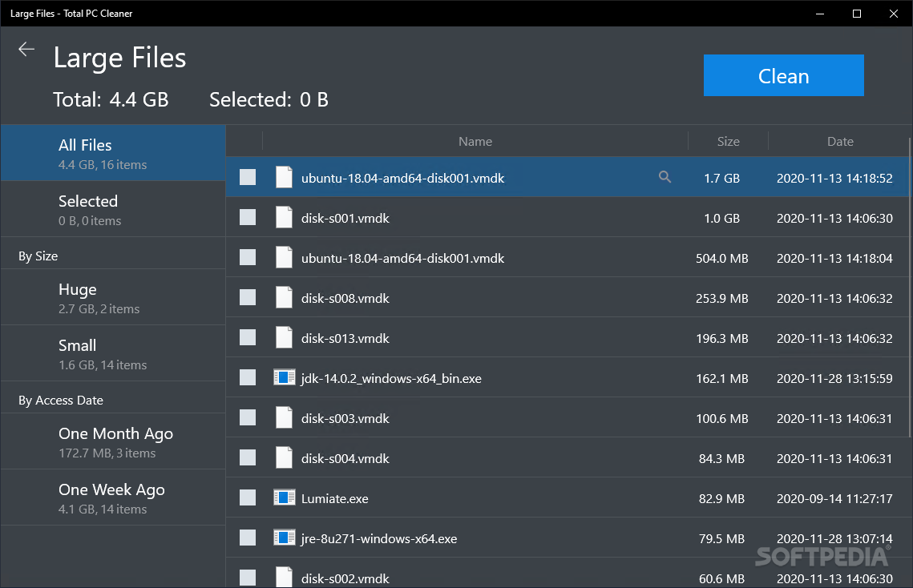Click file name disk-s013.vmdk
Image resolution: width=913 pixels, height=588 pixels.
pyautogui.click(x=345, y=339)
